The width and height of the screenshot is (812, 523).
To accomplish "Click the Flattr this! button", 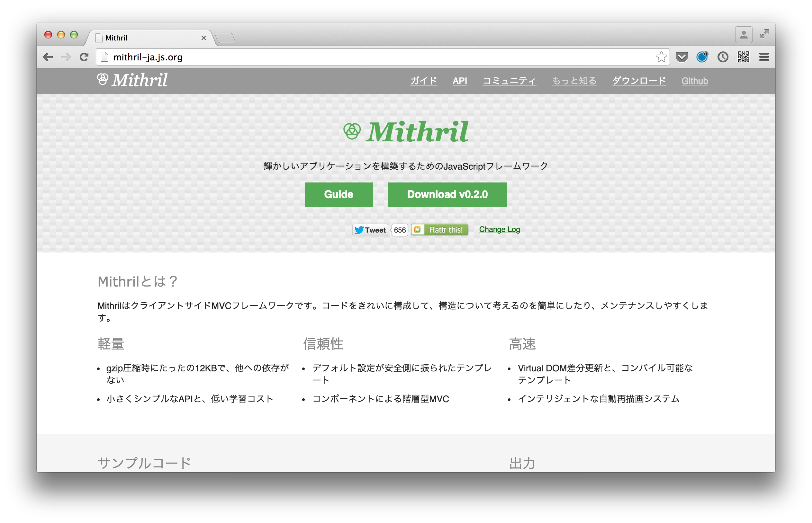I will [x=439, y=229].
